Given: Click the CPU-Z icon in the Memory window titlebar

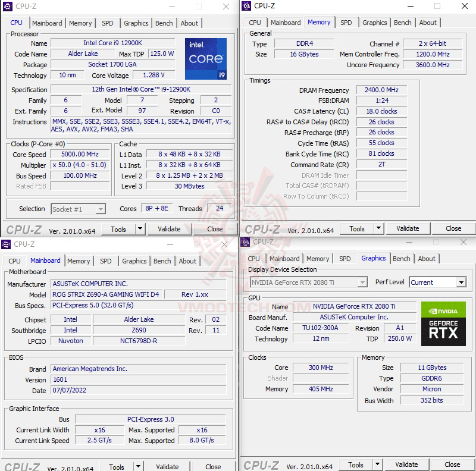Looking at the screenshot, I should (x=245, y=6).
